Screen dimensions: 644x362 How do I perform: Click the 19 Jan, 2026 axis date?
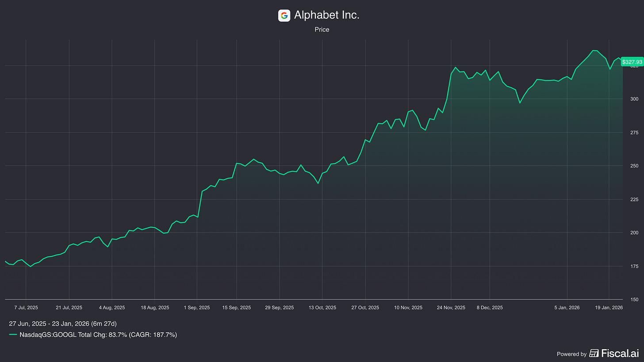pos(609,307)
